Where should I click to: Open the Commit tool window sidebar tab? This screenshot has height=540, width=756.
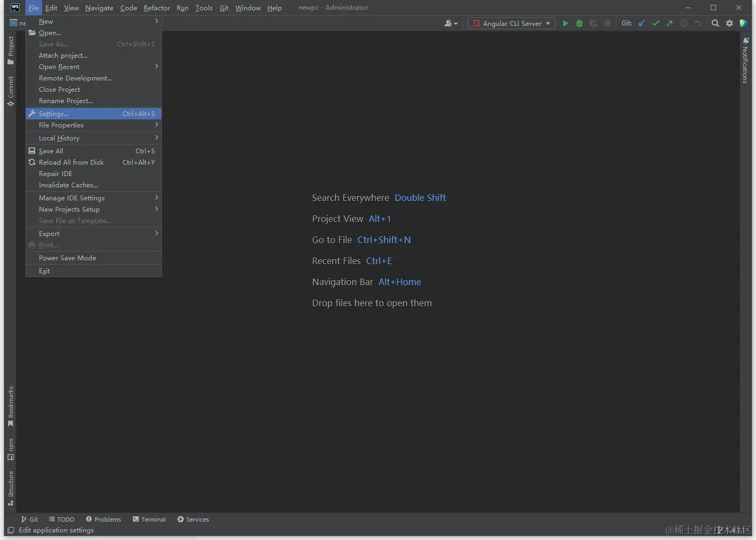10,91
